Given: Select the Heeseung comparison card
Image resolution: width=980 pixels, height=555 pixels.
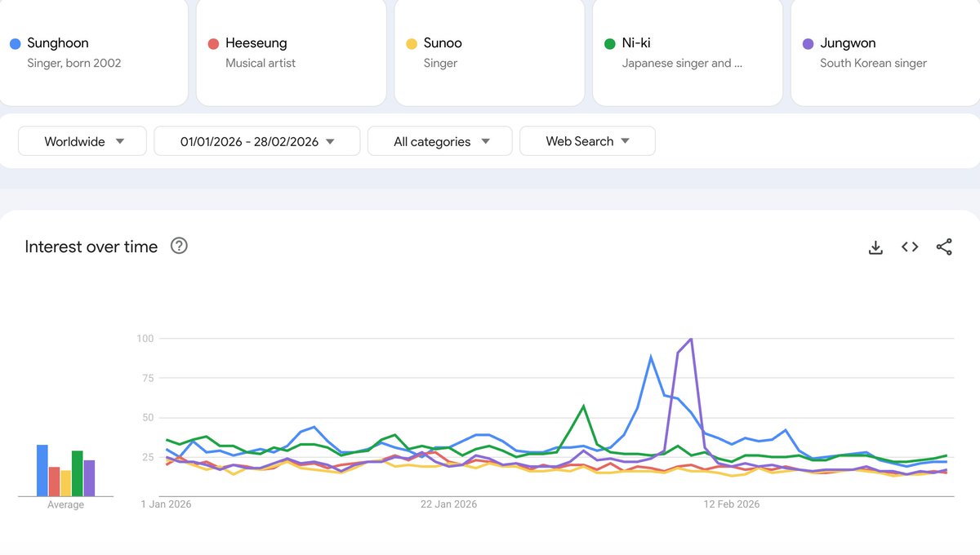Looking at the screenshot, I should coord(291,52).
